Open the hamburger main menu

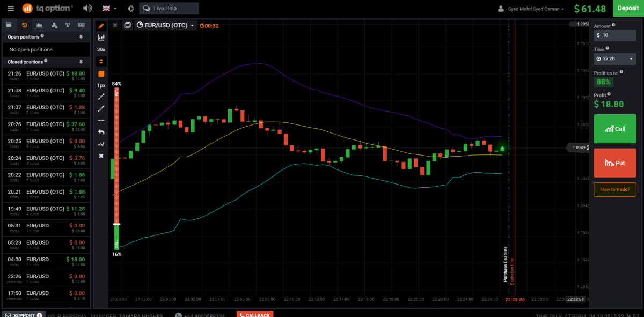click(x=11, y=9)
